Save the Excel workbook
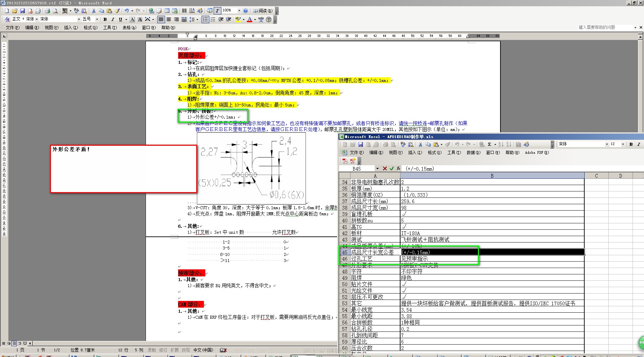 pyautogui.click(x=361, y=144)
